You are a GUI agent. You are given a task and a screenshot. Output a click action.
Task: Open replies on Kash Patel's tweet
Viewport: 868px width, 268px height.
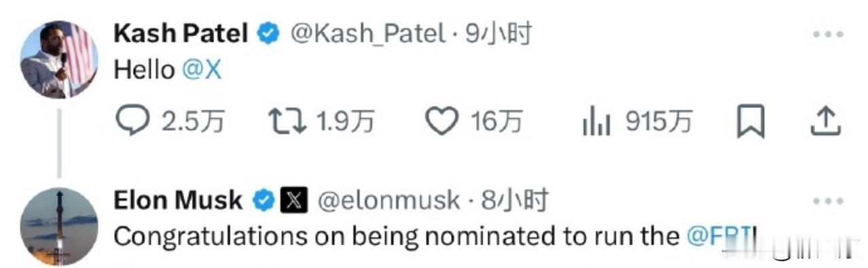pos(130,122)
